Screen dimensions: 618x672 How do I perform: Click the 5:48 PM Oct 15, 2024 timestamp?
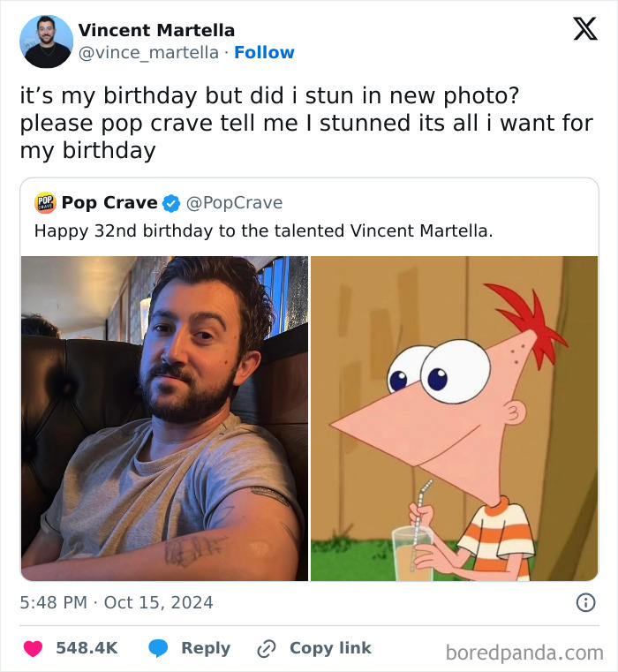(x=117, y=603)
